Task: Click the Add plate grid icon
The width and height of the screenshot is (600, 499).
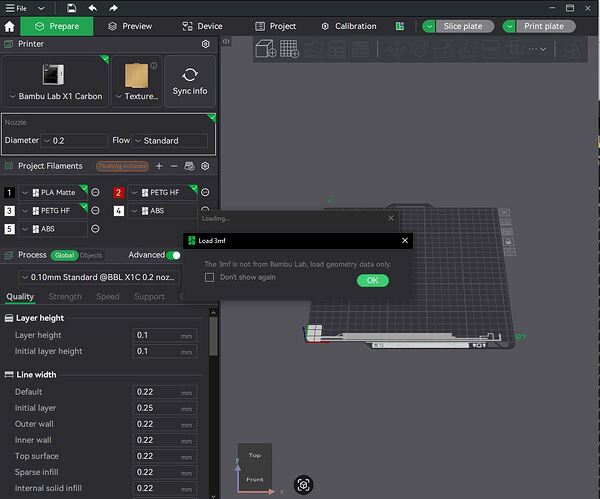Action: (289, 49)
